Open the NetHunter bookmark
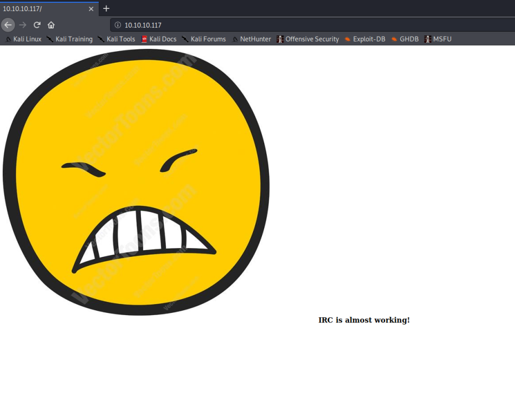Viewport: 515px width, 420px height. click(251, 39)
